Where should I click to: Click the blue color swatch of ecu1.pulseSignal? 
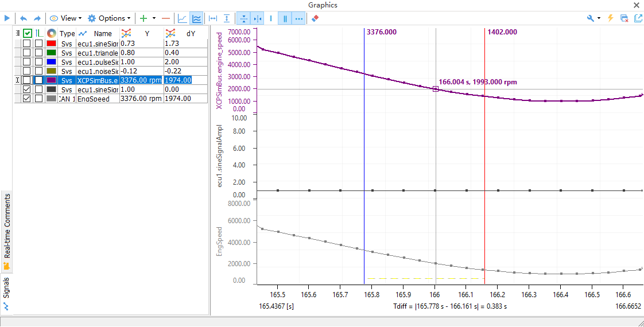coord(51,62)
